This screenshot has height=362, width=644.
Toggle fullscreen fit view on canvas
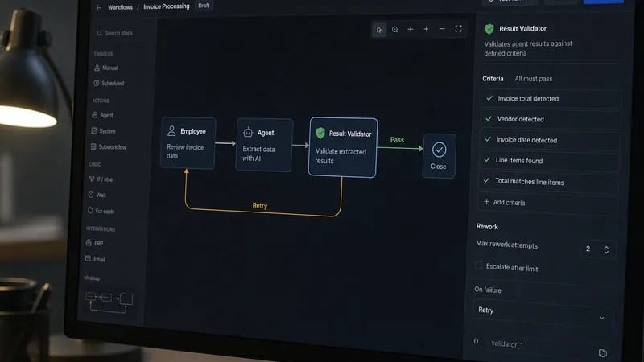pyautogui.click(x=458, y=29)
